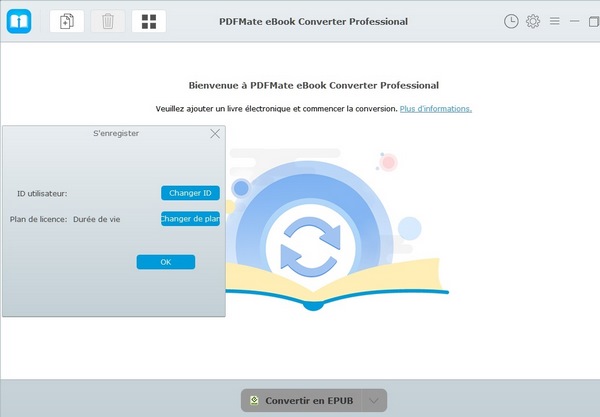Click the S'enregister dialog title
Screen dimensions: 600x417
(x=116, y=134)
